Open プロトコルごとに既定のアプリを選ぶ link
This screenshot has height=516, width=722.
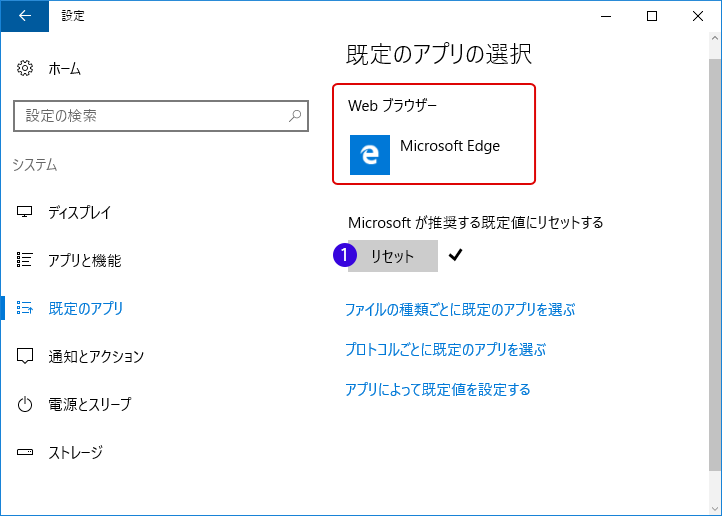445,349
